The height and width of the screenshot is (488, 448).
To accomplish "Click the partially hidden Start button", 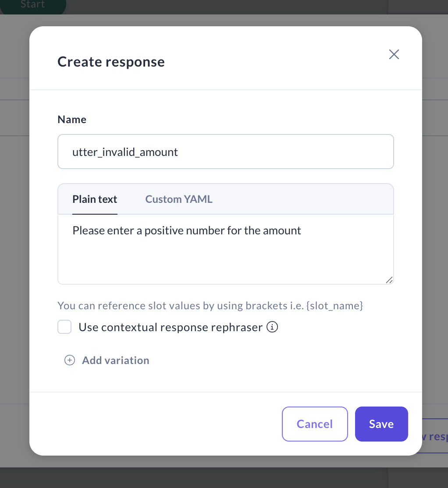I will pyautogui.click(x=33, y=5).
